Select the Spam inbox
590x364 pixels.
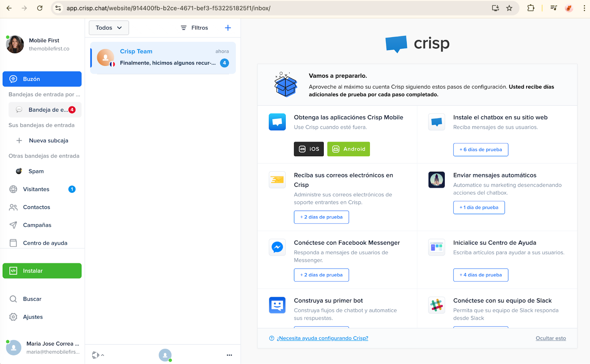coord(45,171)
